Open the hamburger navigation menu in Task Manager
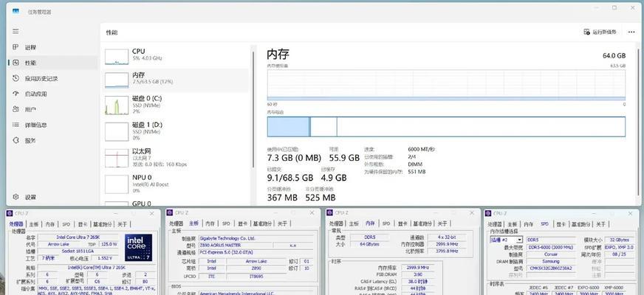This screenshot has width=644, height=295. 16,31
